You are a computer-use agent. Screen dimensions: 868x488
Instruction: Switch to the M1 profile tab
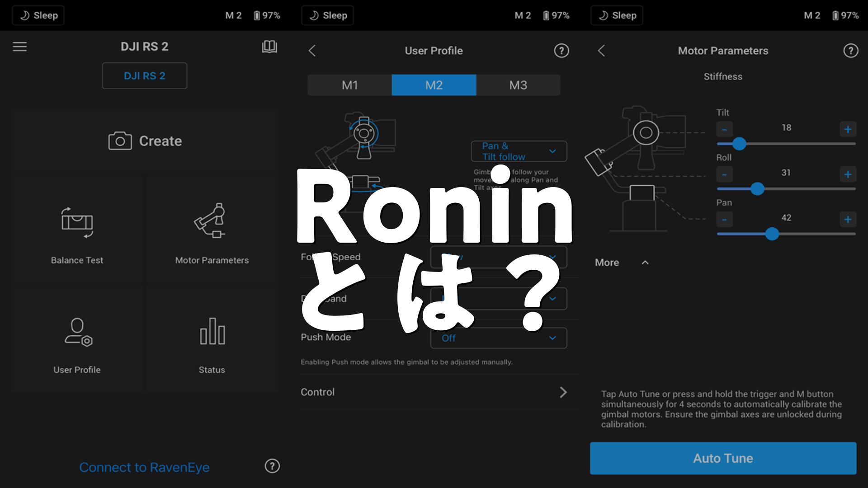350,85
